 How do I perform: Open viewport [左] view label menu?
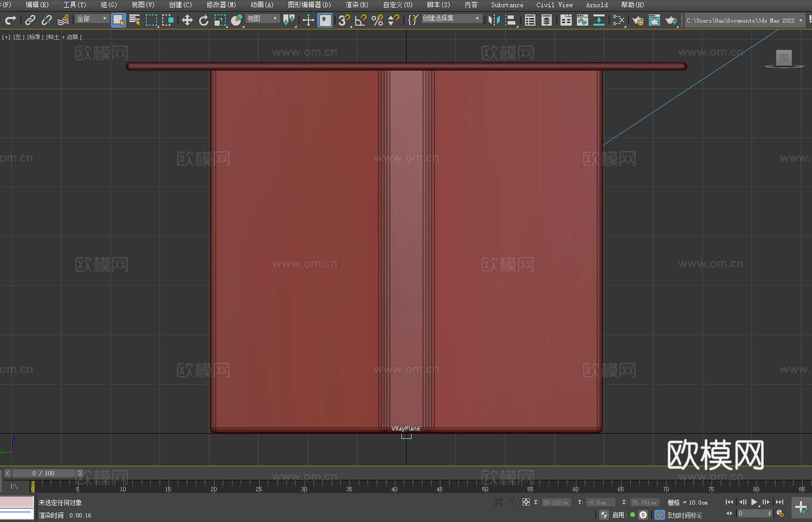click(18, 37)
